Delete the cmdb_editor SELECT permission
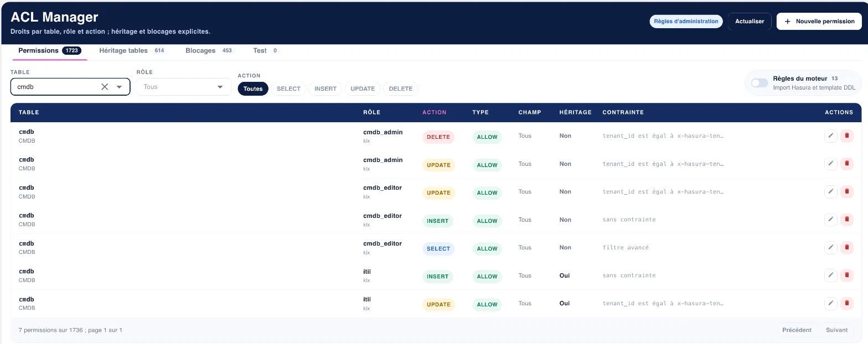Image resolution: width=868 pixels, height=344 pixels. pos(846,248)
